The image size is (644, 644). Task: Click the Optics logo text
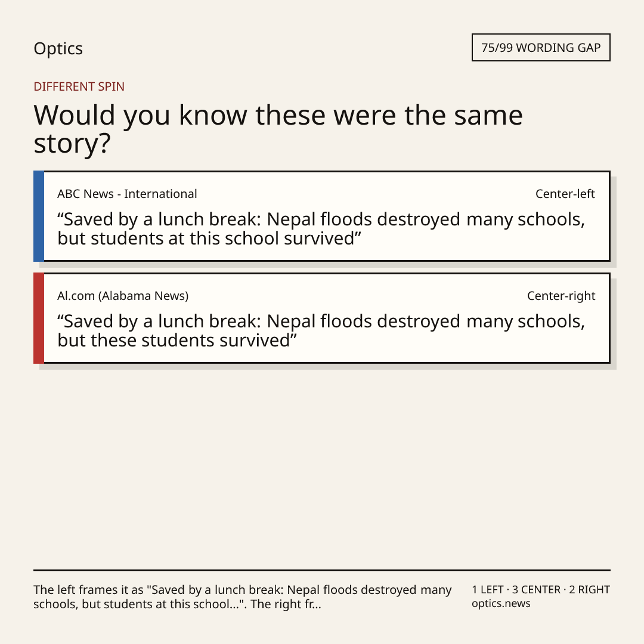58,48
